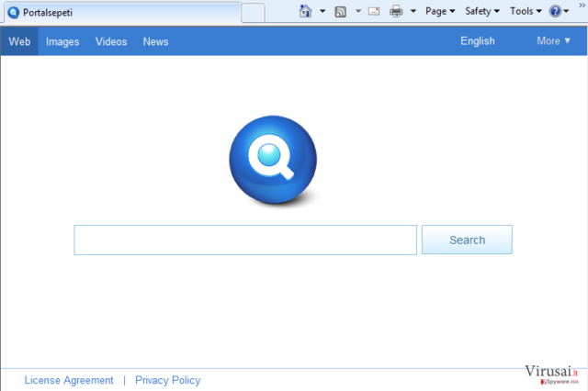The image size is (588, 391).
Task: Click the RSS feeds icon
Action: click(341, 12)
